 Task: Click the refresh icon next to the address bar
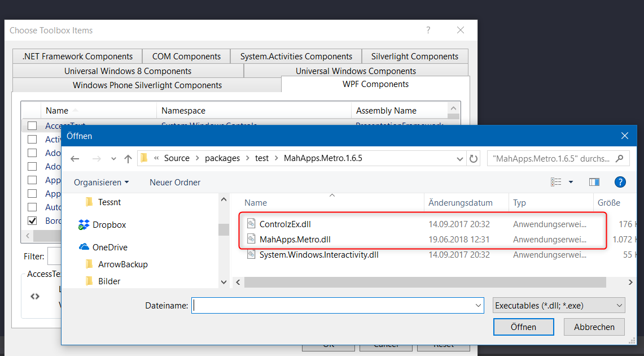(x=474, y=158)
